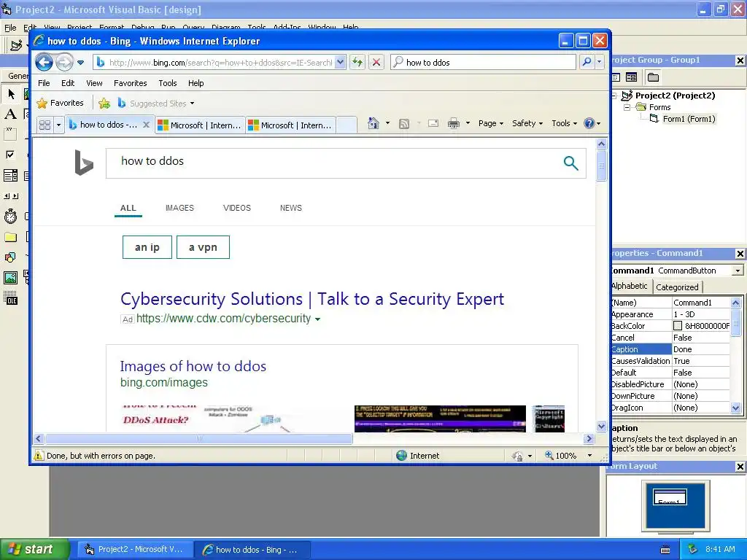This screenshot has height=560, width=747.
Task: Click the IE Help question mark icon
Action: coord(589,123)
